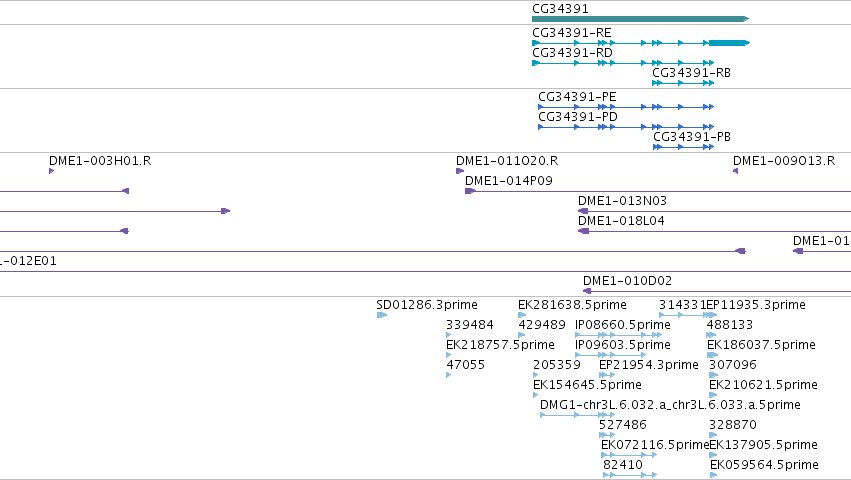This screenshot has height=480, width=851.
Task: Click the EK154645.5prime EST label
Action: [587, 385]
